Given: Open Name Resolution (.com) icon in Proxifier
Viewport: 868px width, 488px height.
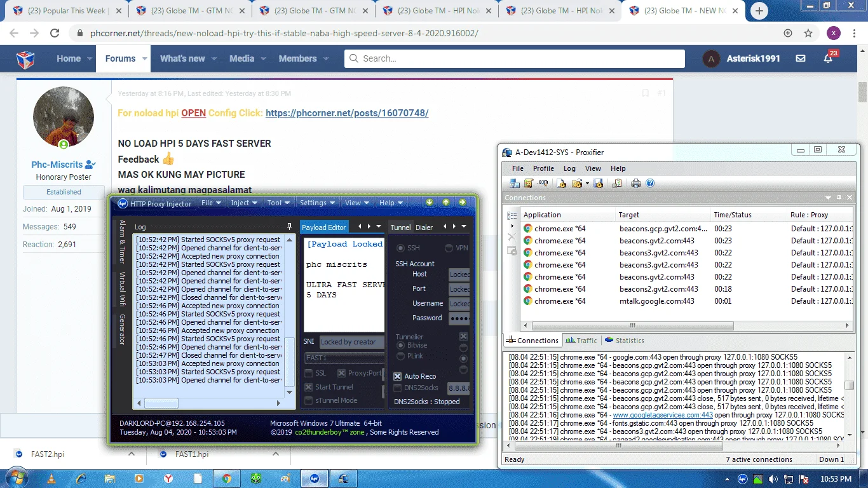Looking at the screenshot, I should 543,183.
